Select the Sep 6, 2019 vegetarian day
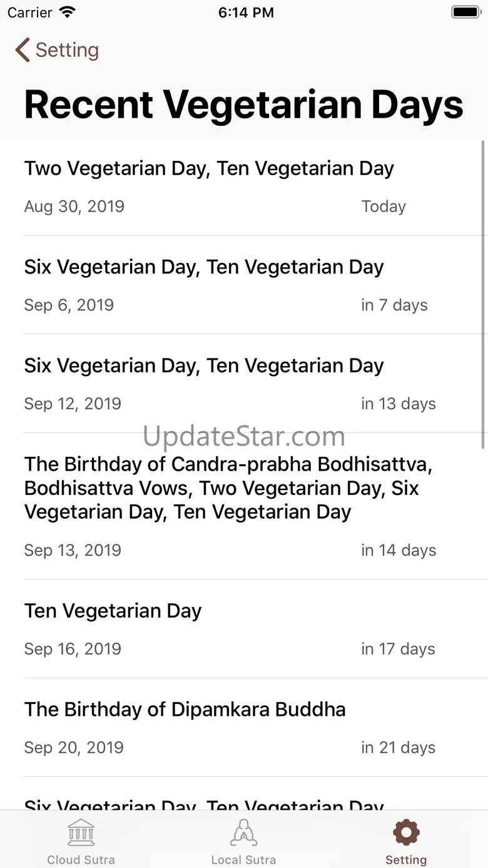 pos(244,285)
